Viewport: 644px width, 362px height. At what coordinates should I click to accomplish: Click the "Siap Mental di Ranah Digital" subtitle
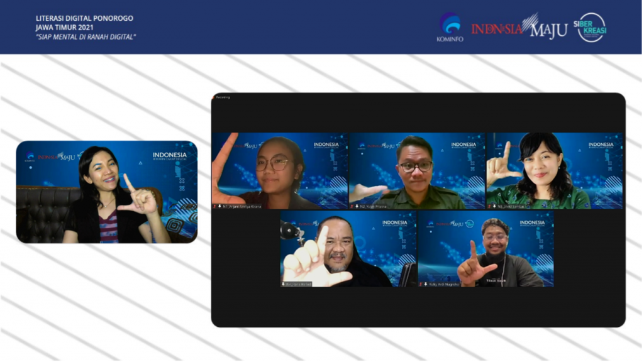click(x=86, y=36)
